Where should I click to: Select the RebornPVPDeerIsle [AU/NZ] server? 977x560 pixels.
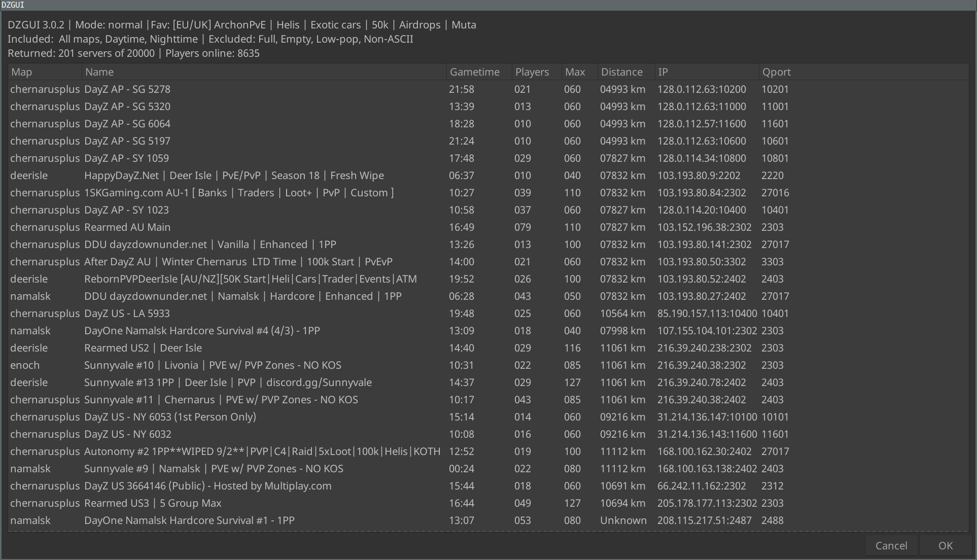coord(488,279)
